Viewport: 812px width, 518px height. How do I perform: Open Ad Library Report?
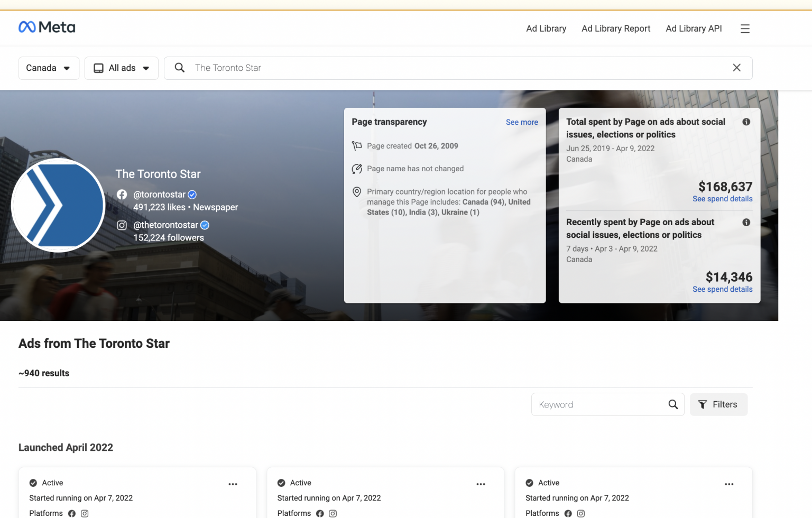pyautogui.click(x=616, y=29)
